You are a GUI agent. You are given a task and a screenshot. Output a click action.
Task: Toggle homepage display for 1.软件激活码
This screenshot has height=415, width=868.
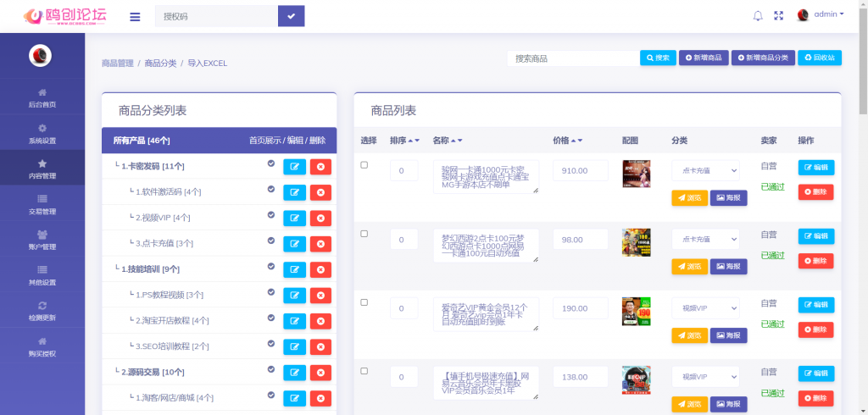pos(271,189)
